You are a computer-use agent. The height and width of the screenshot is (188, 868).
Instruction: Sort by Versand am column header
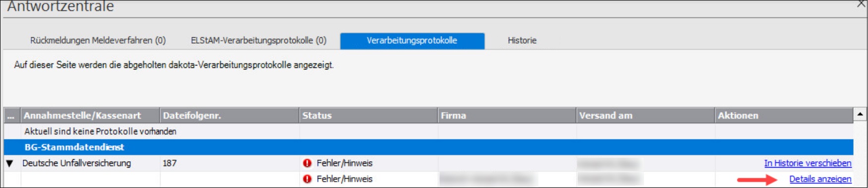tap(646, 116)
